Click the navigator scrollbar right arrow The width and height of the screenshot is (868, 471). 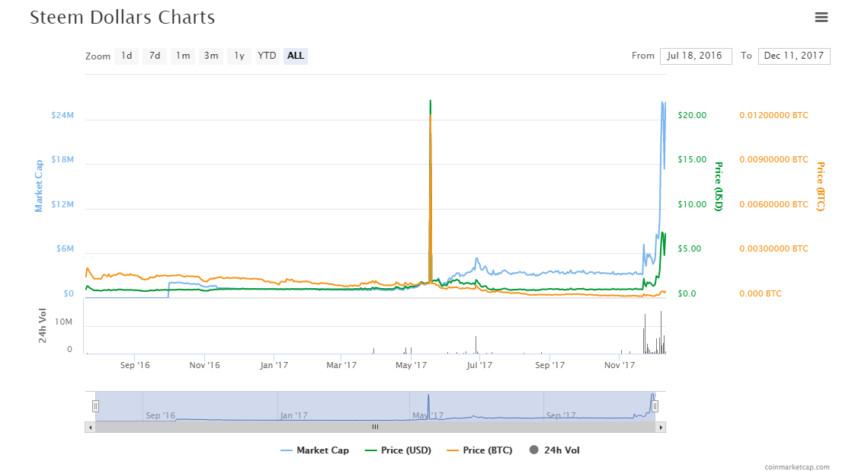(661, 428)
